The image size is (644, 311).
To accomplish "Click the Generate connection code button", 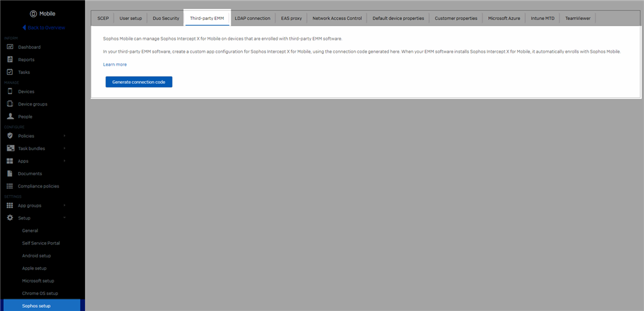I will tap(139, 82).
